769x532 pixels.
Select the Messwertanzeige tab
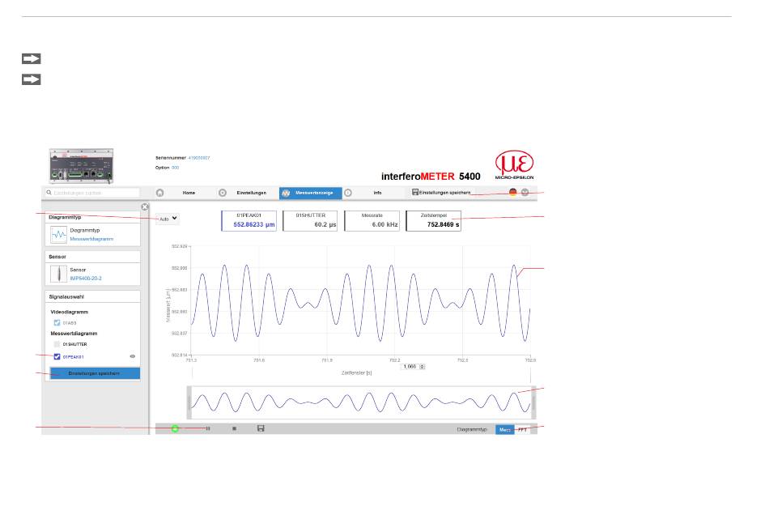tap(311, 194)
